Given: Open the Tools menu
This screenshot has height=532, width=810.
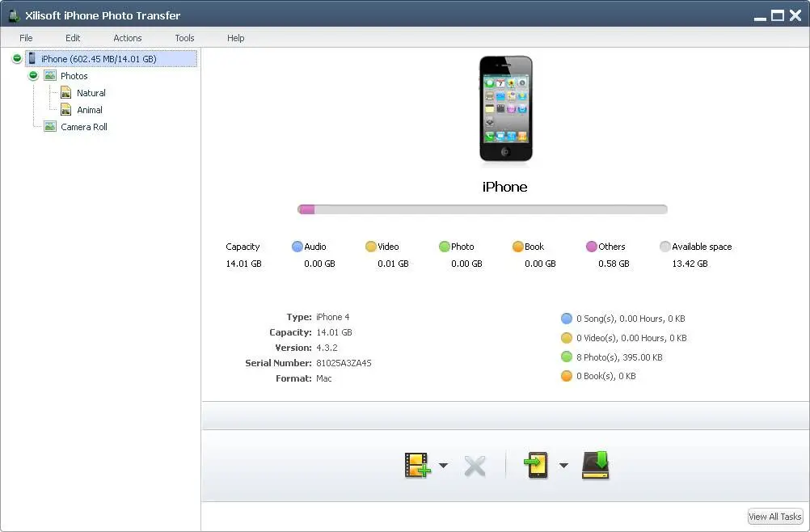Looking at the screenshot, I should (184, 38).
